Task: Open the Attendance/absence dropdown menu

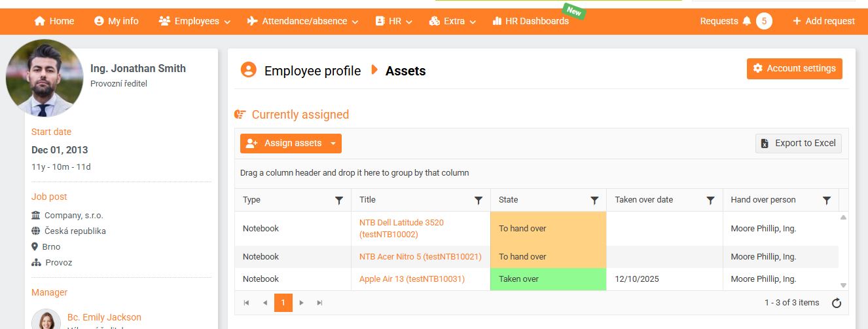Action: [x=303, y=21]
